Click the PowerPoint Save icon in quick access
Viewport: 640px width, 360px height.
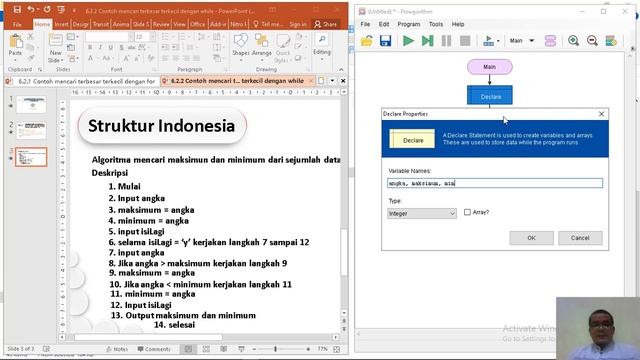[17, 9]
